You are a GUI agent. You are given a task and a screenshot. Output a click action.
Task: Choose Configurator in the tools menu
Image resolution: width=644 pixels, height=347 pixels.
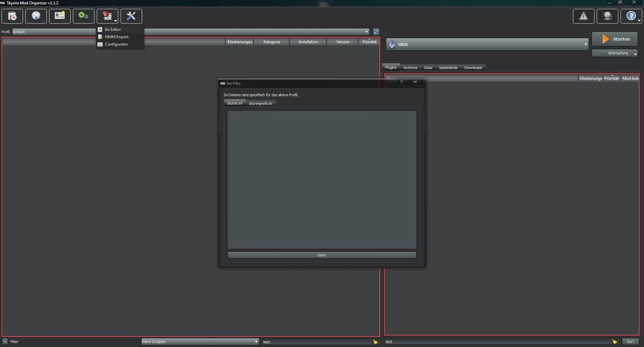116,44
